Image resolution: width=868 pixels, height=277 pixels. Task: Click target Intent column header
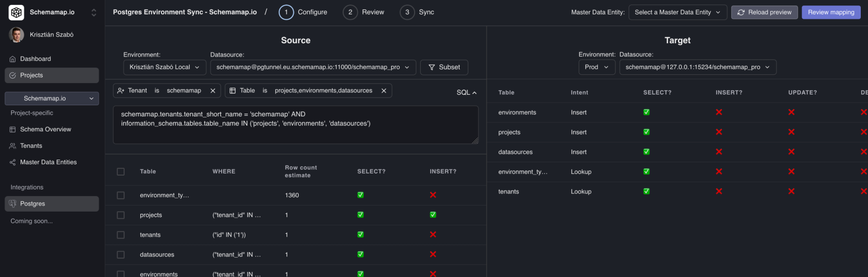(579, 93)
